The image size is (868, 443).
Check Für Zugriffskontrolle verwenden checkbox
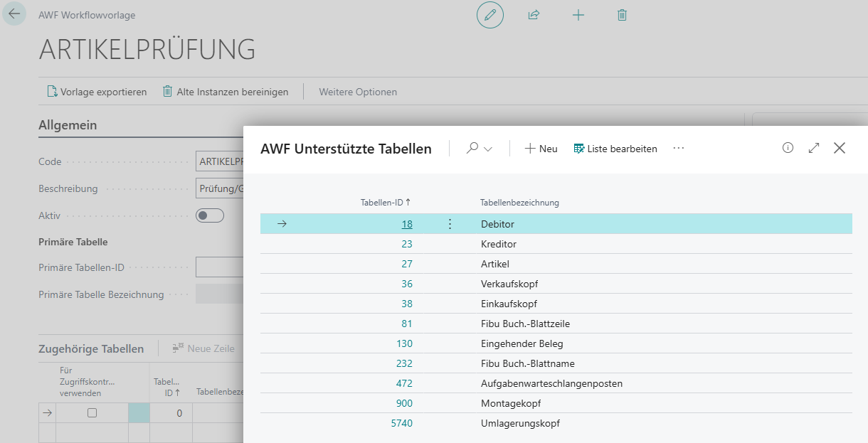tap(92, 412)
